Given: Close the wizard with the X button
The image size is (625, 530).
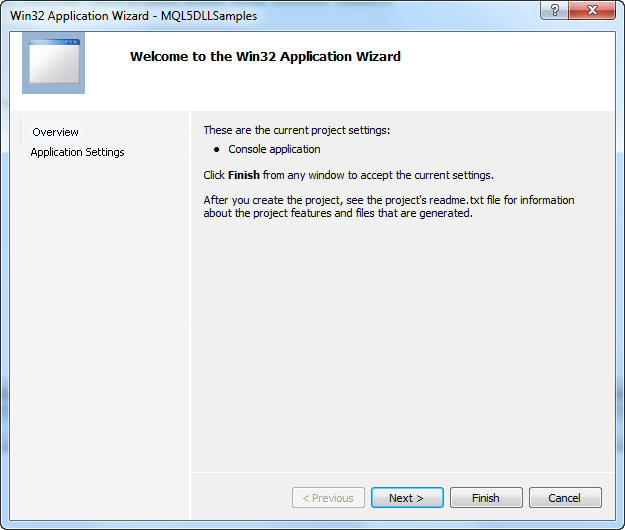Looking at the screenshot, I should (x=592, y=10).
